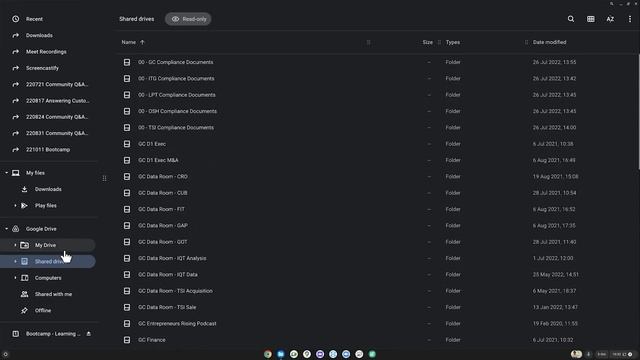The width and height of the screenshot is (640, 360).
Task: Select GC Data Room - IQT Analysis row
Action: click(377, 258)
